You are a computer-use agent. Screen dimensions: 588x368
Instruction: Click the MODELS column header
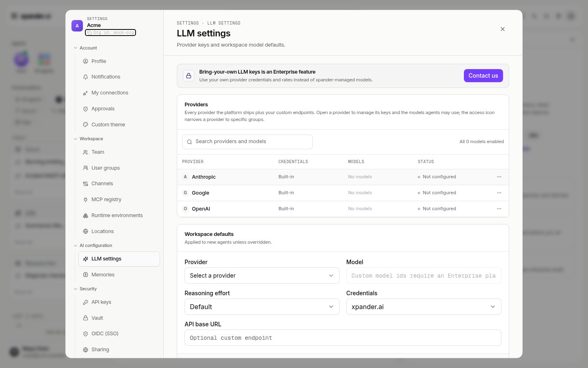coord(356,162)
